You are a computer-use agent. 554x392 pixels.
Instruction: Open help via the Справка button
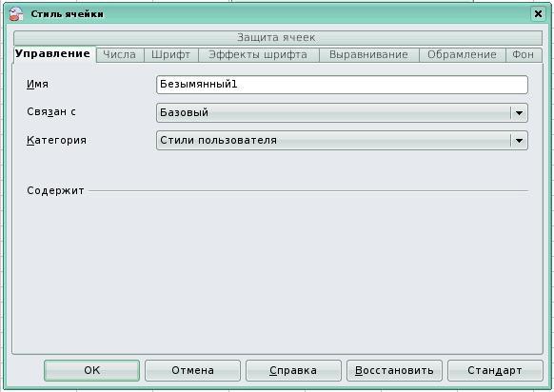click(293, 370)
